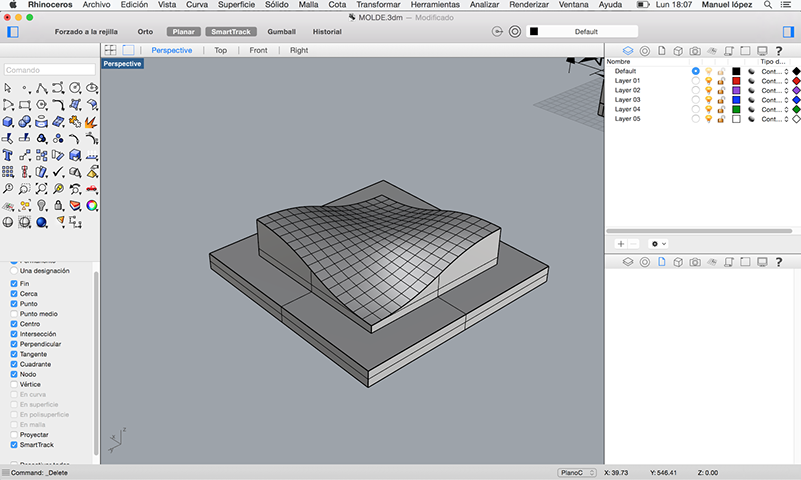Click the checkmark Check objects tool
This screenshot has height=480, width=801.
[x=58, y=172]
